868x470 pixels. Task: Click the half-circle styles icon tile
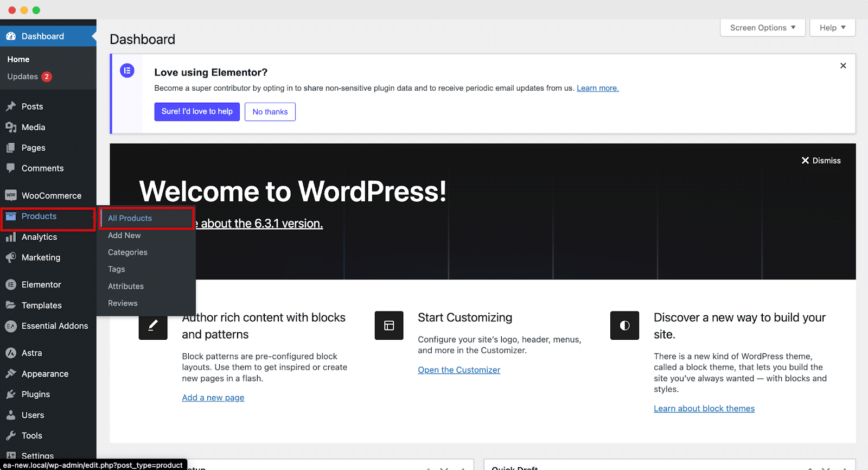tap(624, 325)
